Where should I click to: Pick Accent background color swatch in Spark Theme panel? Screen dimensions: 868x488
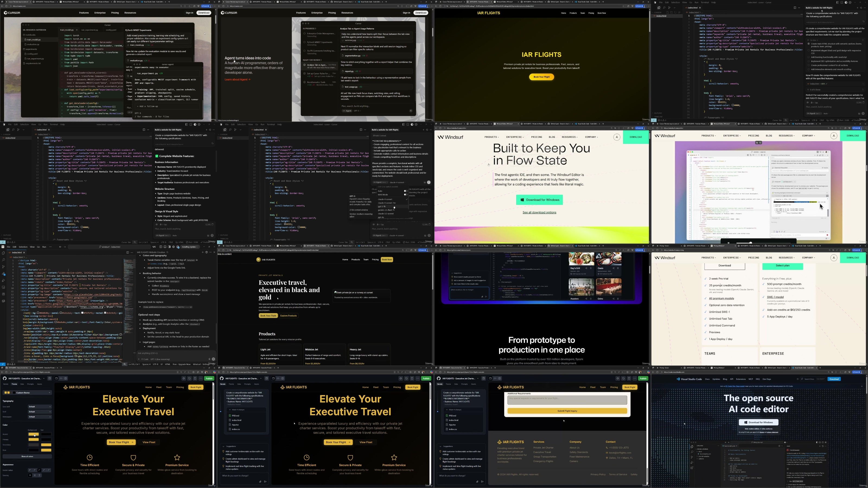pyautogui.click(x=34, y=434)
